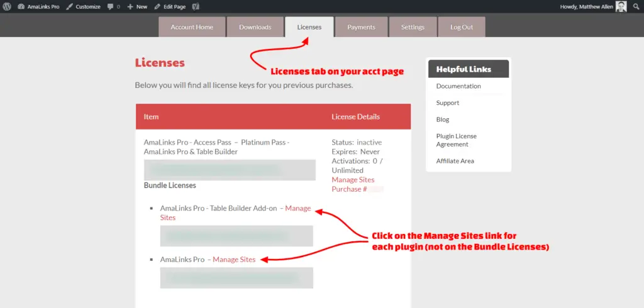Select the Platinum Pass blurred license key field
Viewport: 644px width, 308px height.
(230, 170)
